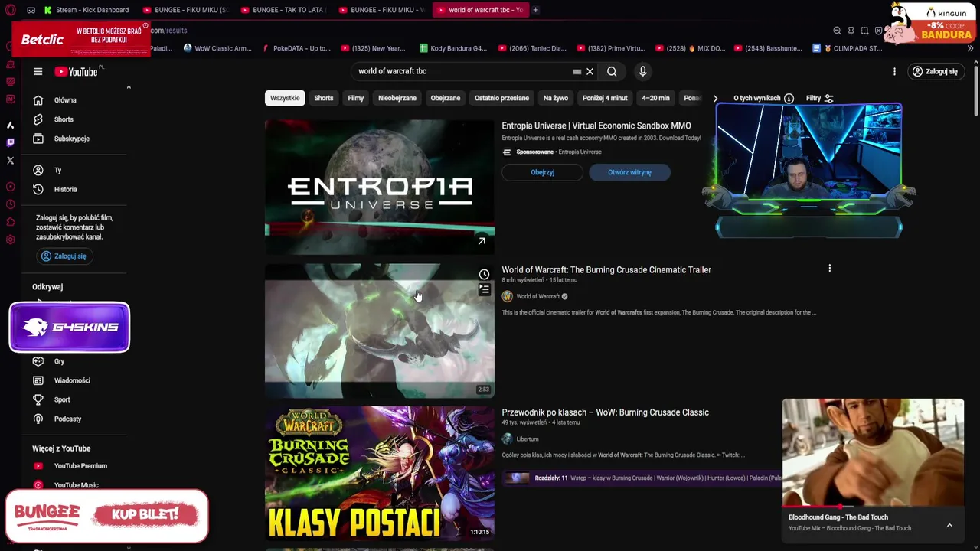Open more options for Burning Crusade Cinematic Trailer
Screen dimensions: 980x551
coord(829,269)
